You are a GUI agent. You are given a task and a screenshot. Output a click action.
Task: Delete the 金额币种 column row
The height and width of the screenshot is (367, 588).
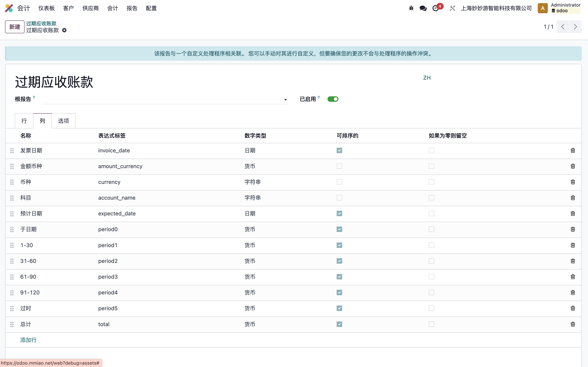[573, 166]
